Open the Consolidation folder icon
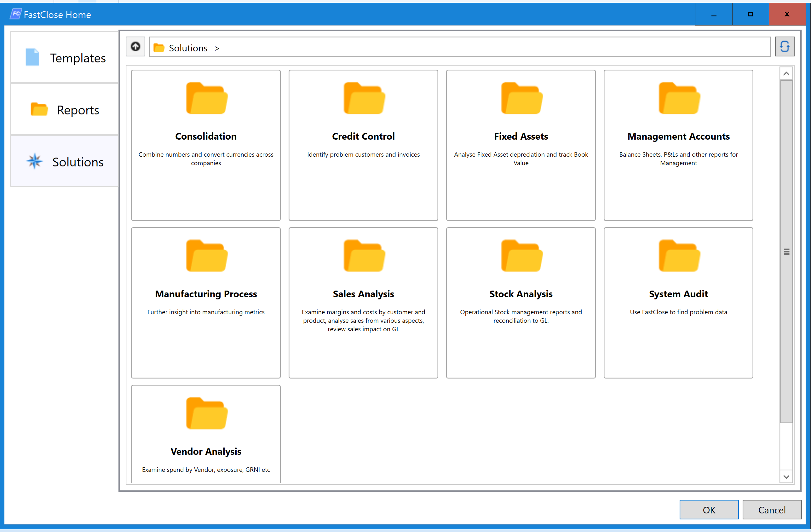The height and width of the screenshot is (532, 811). (x=206, y=98)
